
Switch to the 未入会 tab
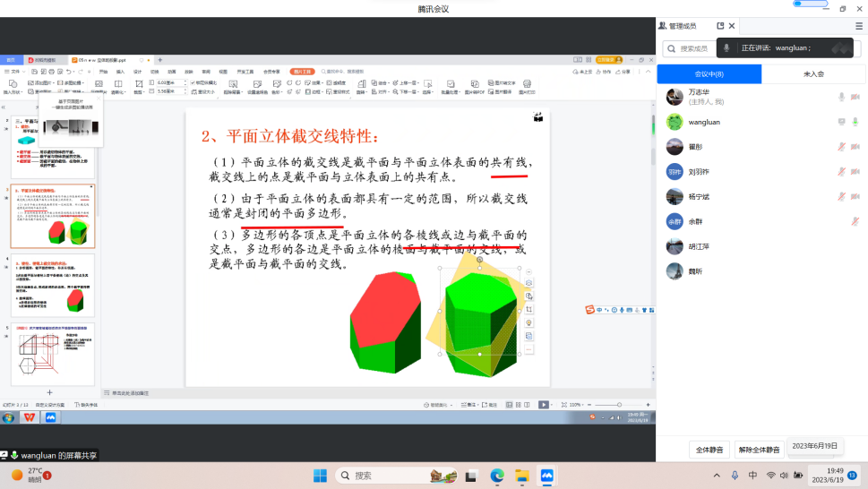813,73
